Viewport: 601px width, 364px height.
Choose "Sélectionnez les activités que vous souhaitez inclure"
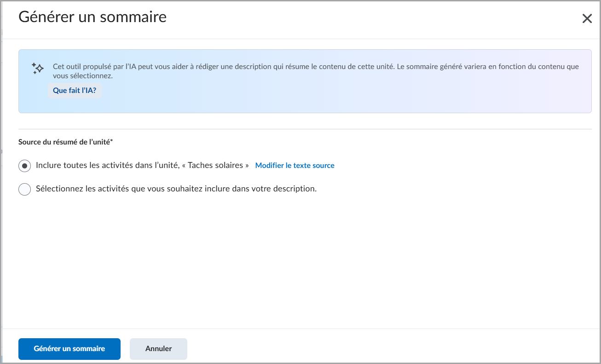(x=24, y=189)
